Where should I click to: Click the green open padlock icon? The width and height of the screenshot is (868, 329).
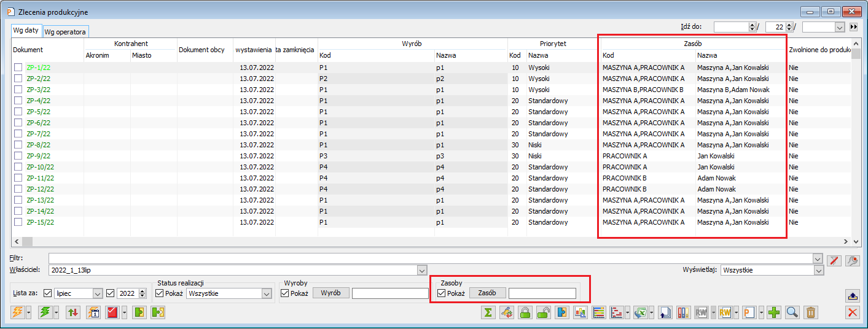(543, 312)
